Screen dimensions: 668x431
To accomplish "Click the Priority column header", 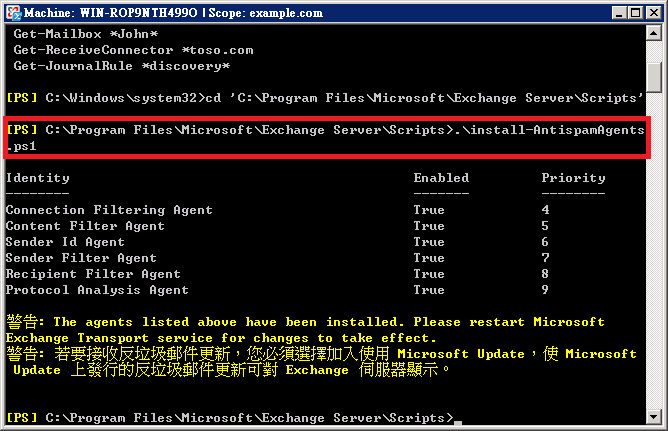I will [573, 178].
